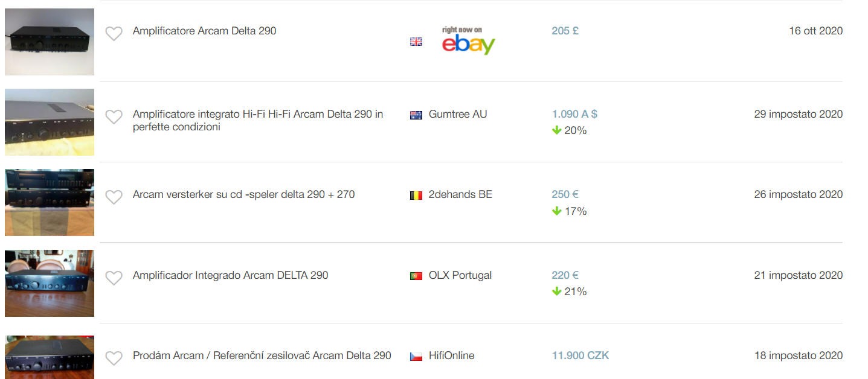Image resolution: width=868 pixels, height=379 pixels.
Task: Click thumbnail of the Gumtree AU amplifier
Action: (50, 123)
